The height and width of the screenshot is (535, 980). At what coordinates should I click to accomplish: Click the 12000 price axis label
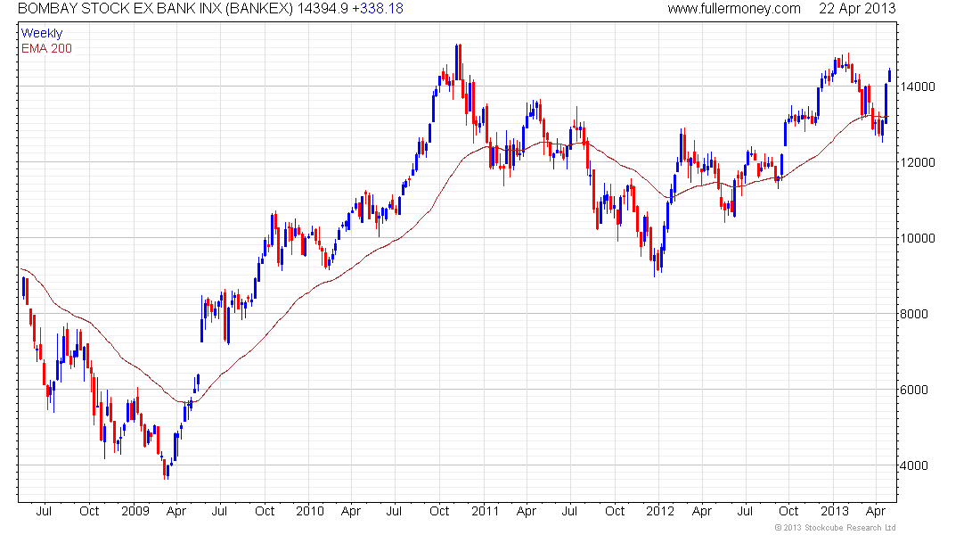(918, 162)
